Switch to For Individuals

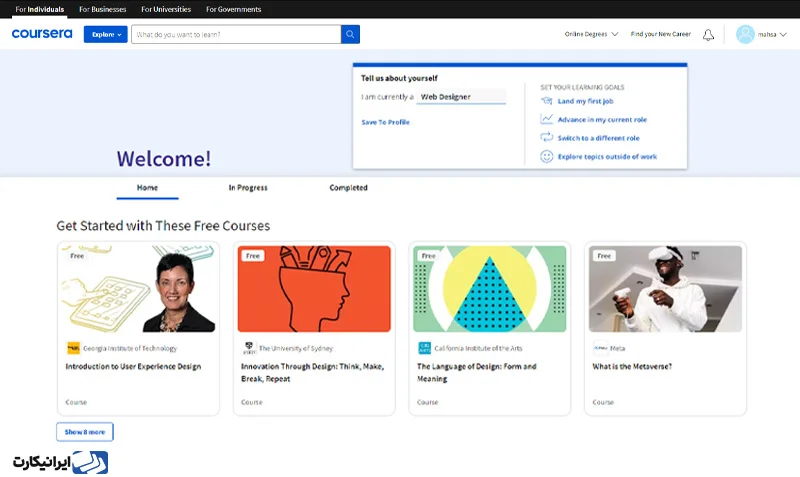click(40, 9)
